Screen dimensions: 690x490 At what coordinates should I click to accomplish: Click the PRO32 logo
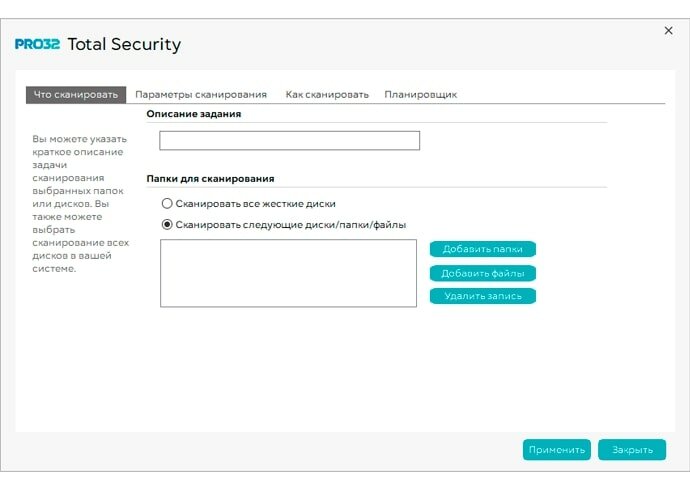(38, 45)
